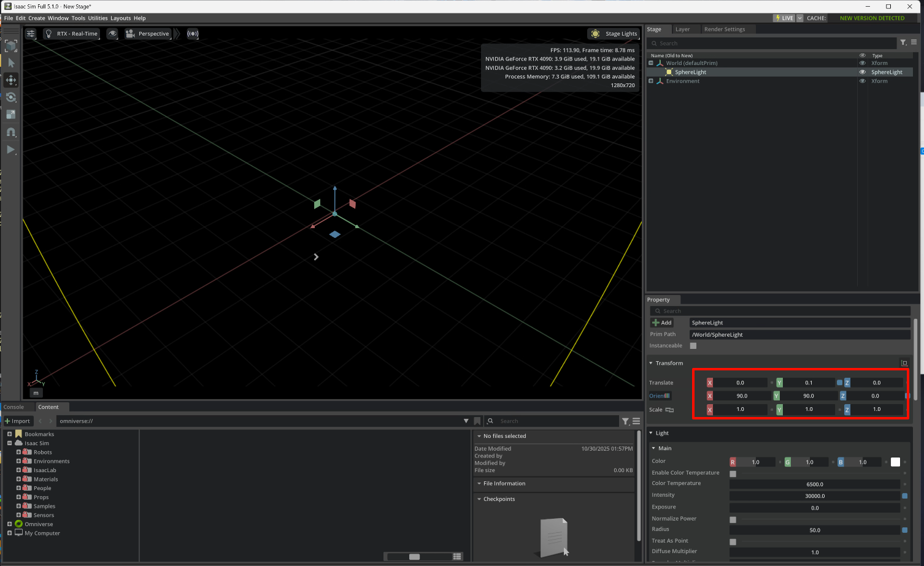Collapse the Main light subsection

654,448
